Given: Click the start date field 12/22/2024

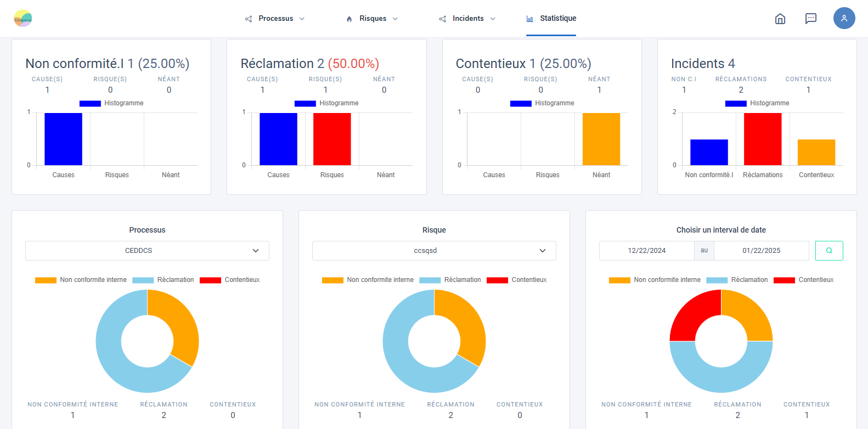Looking at the screenshot, I should click(646, 251).
